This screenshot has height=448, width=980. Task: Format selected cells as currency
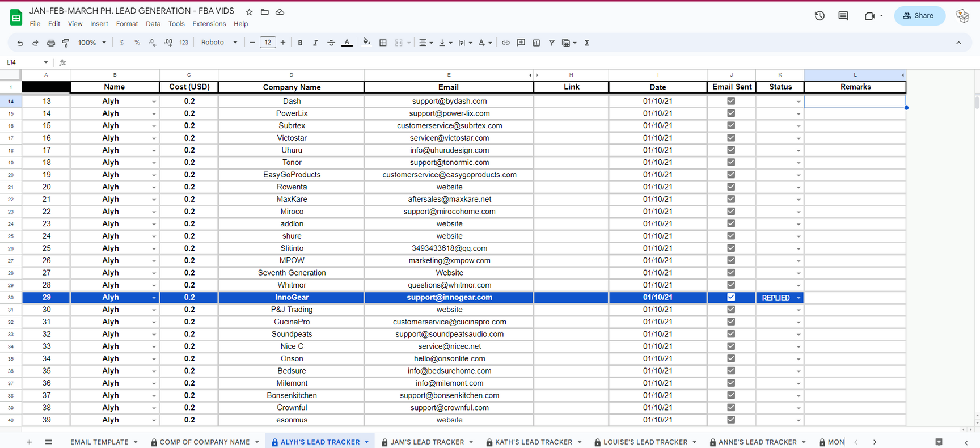coord(122,43)
